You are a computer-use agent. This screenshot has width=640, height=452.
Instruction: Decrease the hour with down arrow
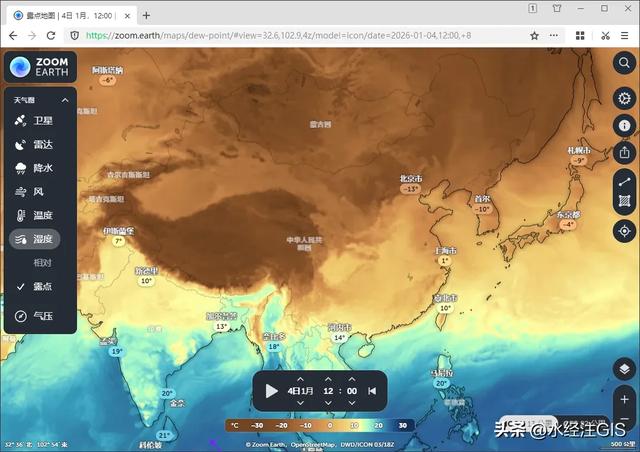[328, 403]
